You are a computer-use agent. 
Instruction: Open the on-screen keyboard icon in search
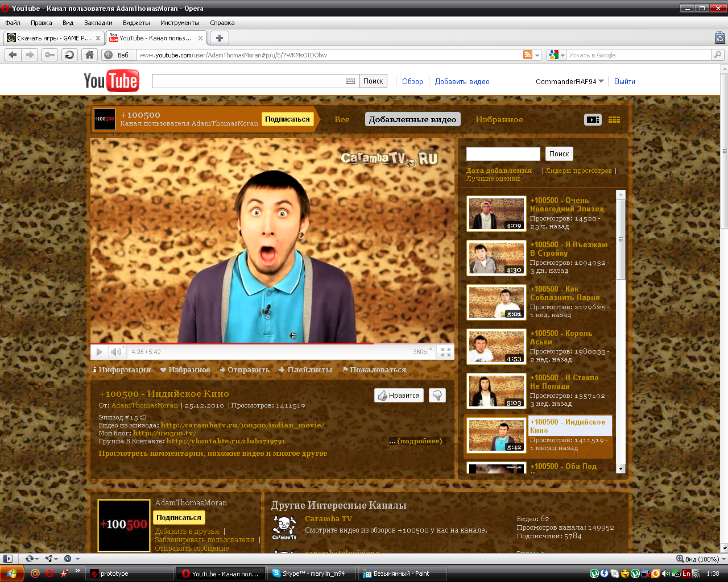click(x=350, y=81)
